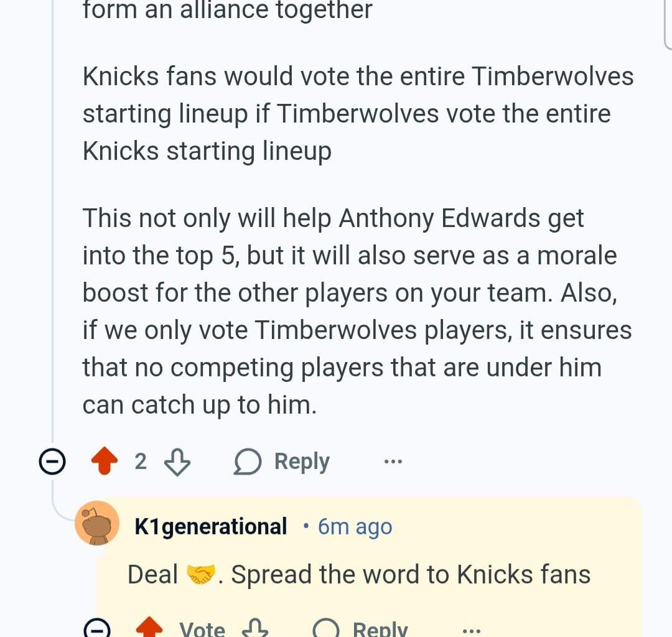This screenshot has width=672, height=637.
Task: Click Reply on the first comment
Action: tap(301, 461)
